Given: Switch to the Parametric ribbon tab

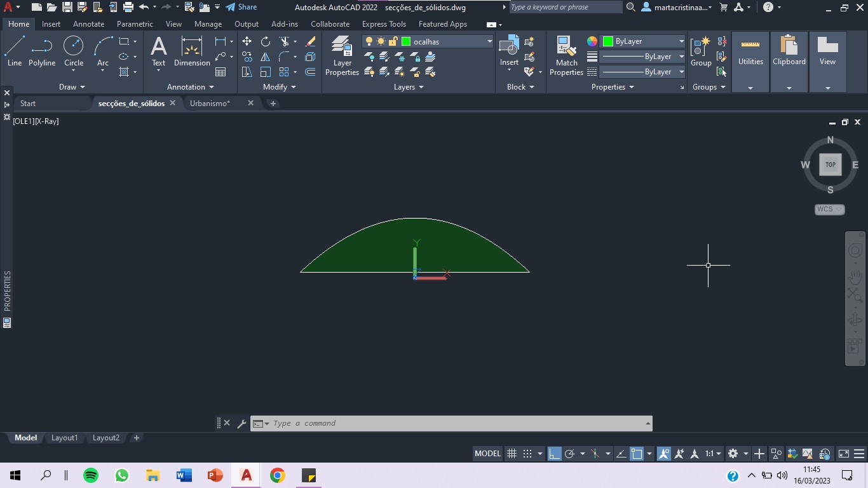Looking at the screenshot, I should (135, 24).
